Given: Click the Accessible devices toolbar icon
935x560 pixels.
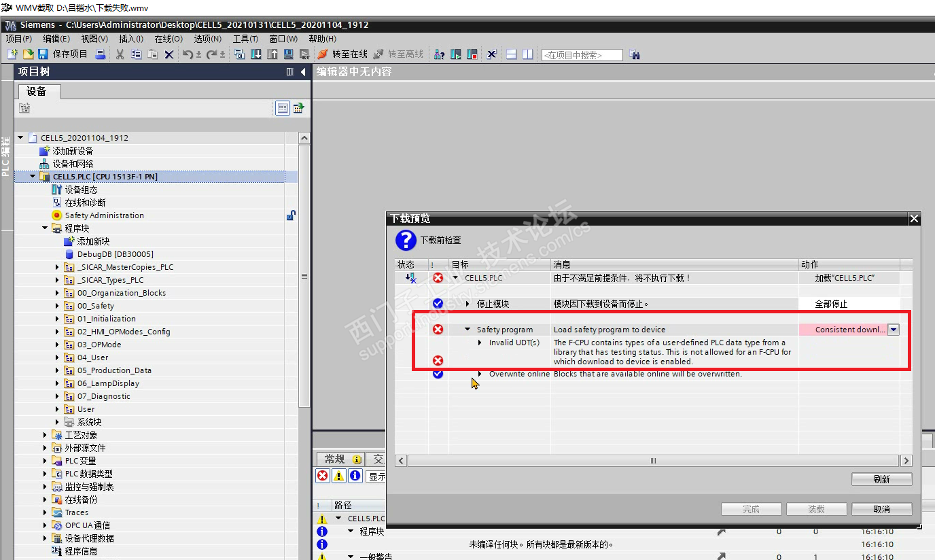Looking at the screenshot, I should coord(440,54).
